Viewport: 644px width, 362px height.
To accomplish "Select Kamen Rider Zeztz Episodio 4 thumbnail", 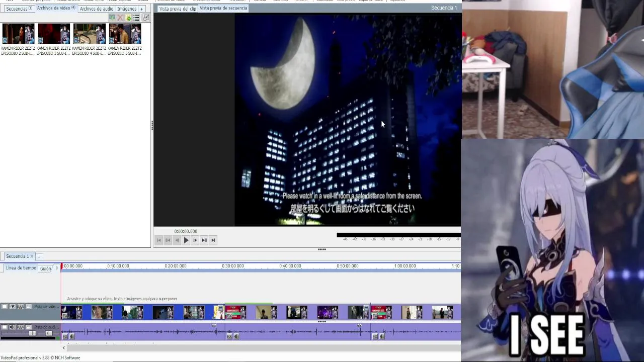I will pos(89,34).
